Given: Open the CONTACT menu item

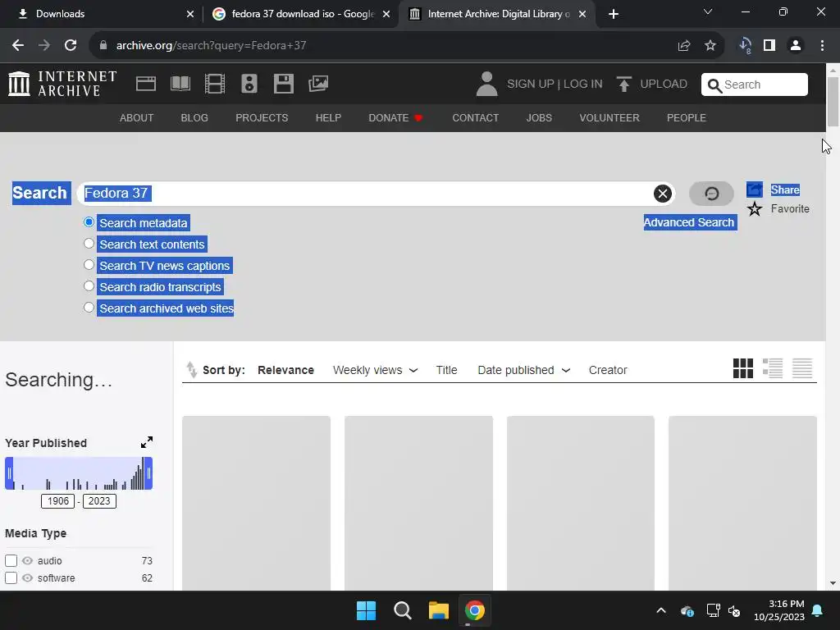Looking at the screenshot, I should click(475, 118).
